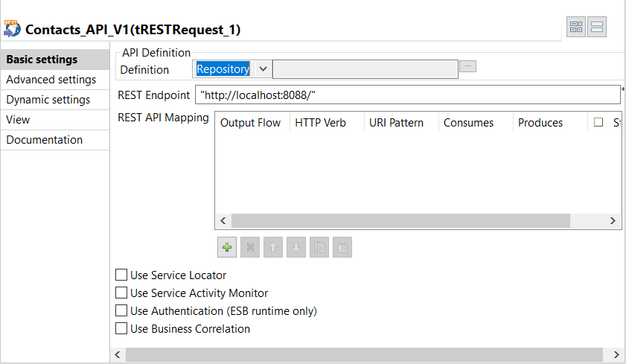Check the Use Business Correlation option

(122, 329)
